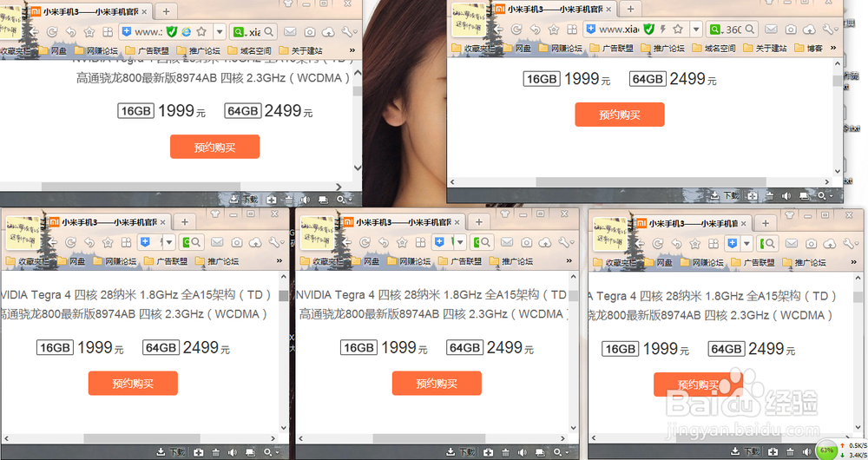The height and width of the screenshot is (460, 868).
Task: Open address dropdown arrow in bottom-middle browser window
Action: (460, 242)
